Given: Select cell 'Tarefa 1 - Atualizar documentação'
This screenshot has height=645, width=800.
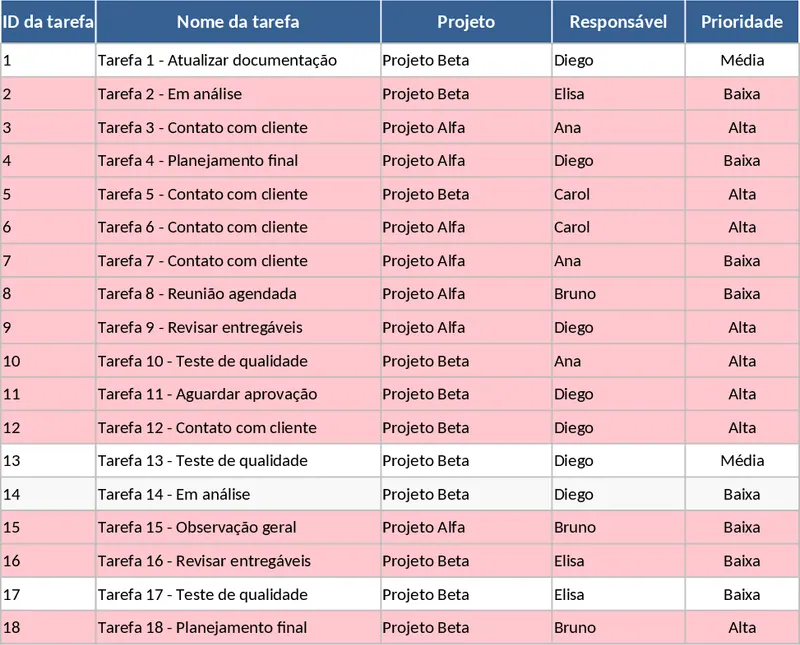Looking at the screenshot, I should click(x=238, y=60).
